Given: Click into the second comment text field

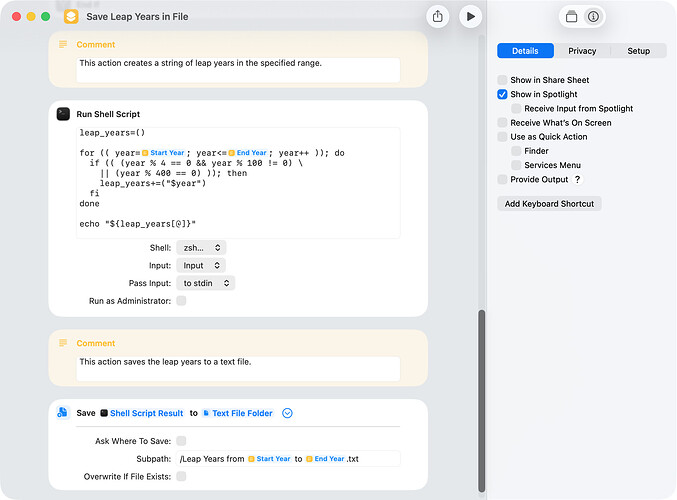Looking at the screenshot, I should pos(238,368).
